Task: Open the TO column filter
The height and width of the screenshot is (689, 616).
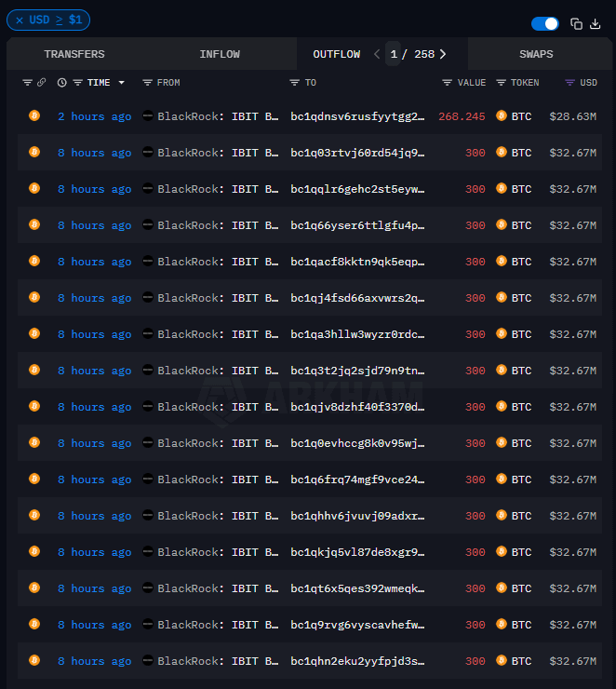Action: point(295,83)
